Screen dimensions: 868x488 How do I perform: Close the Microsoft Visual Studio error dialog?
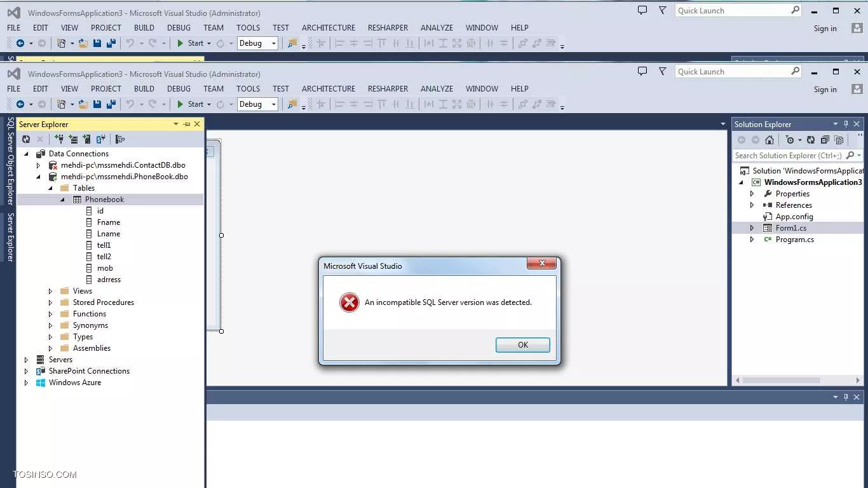pos(542,263)
